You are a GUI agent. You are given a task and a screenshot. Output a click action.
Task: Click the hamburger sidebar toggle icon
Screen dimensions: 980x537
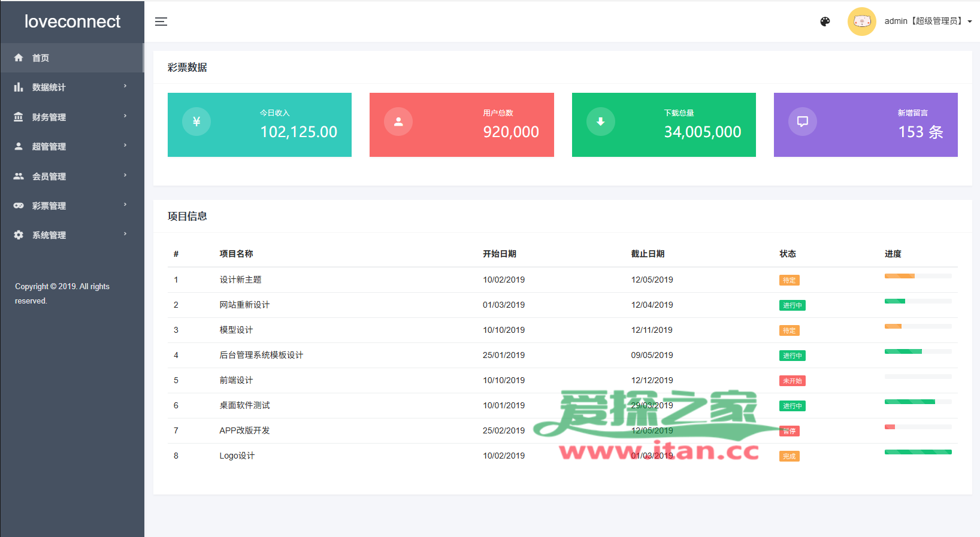coord(161,22)
